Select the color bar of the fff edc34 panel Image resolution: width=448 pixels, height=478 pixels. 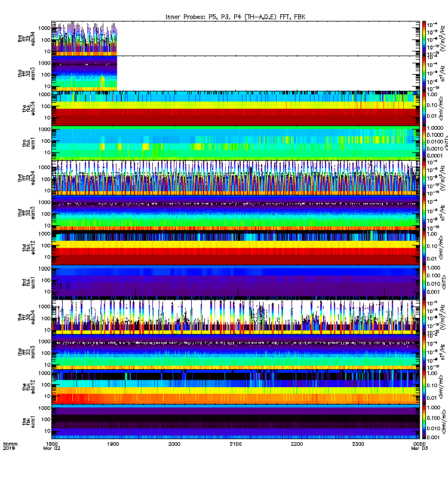424,317
